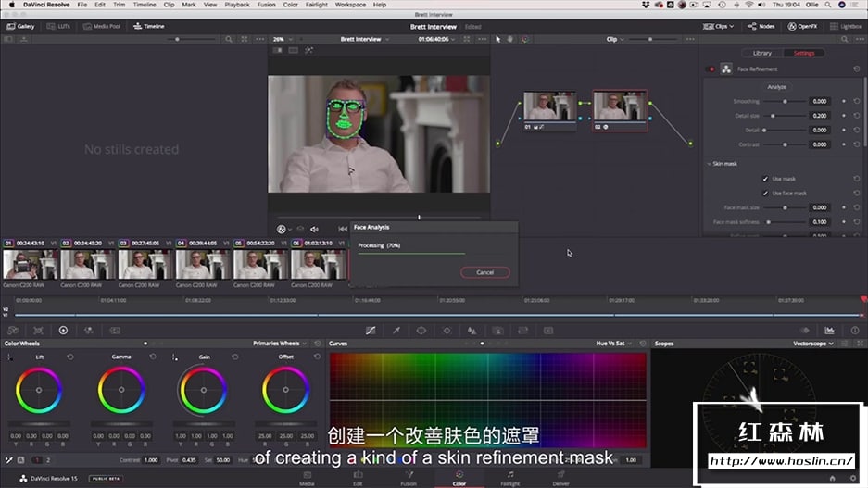Open the Vectorscope scope type dropdown
868x488 pixels.
(812, 344)
